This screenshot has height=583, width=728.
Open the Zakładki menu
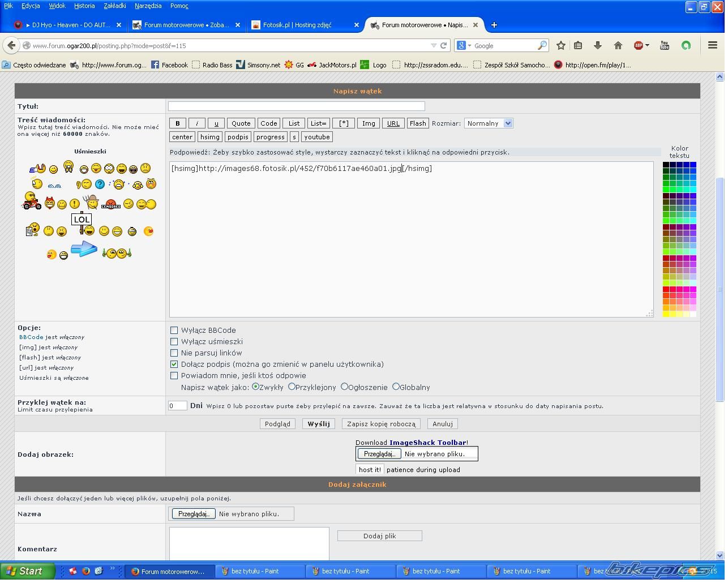click(114, 6)
